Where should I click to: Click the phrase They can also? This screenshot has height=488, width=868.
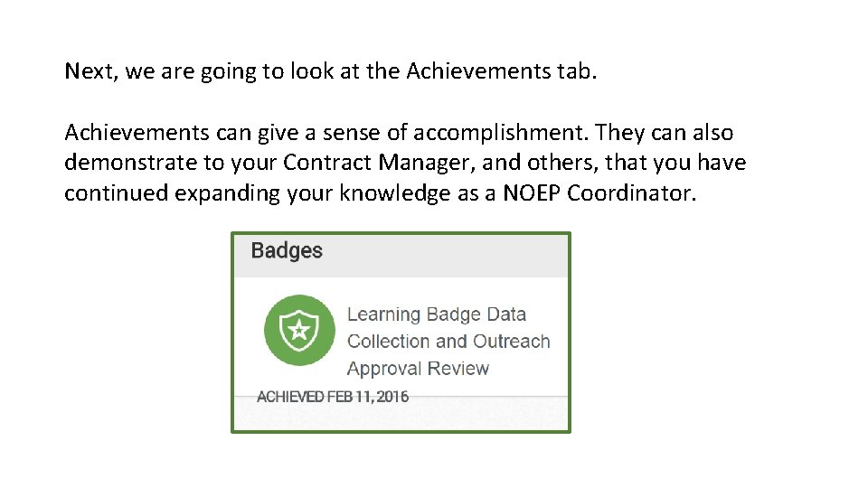[x=665, y=134]
